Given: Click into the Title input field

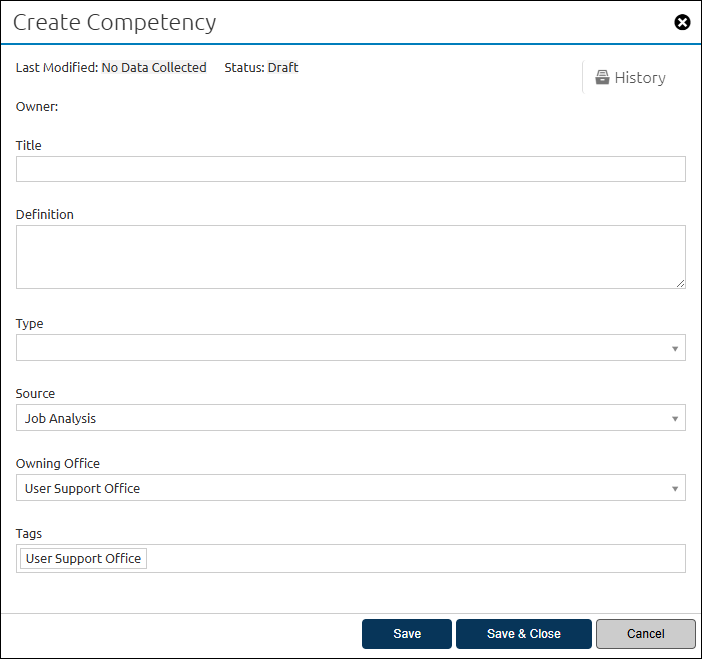Looking at the screenshot, I should point(351,169).
